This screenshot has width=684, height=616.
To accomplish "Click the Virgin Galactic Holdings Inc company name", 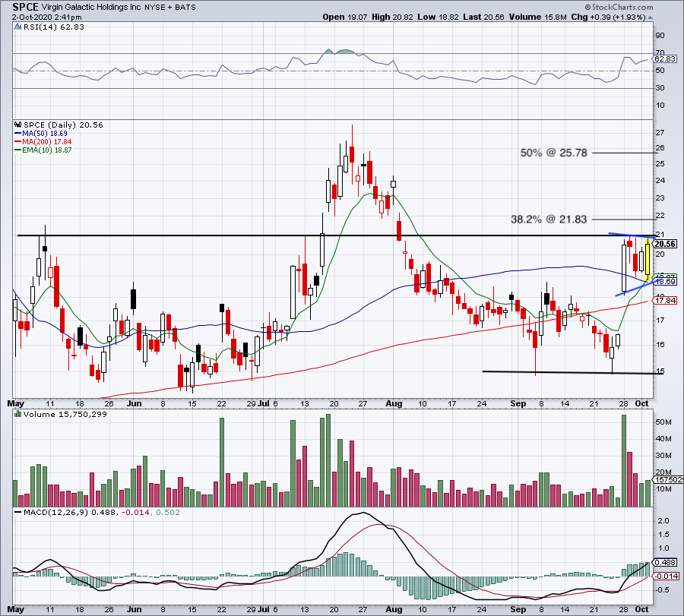I will (90, 8).
